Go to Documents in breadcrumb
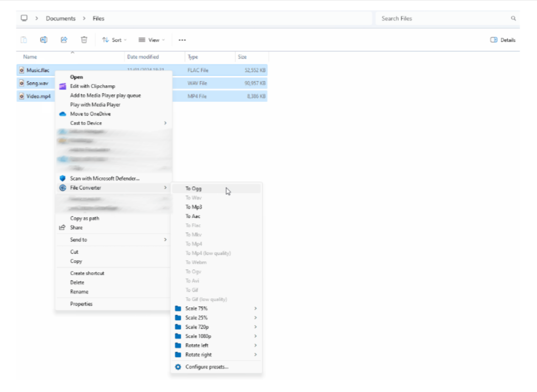The height and width of the screenshot is (392, 537). 61,18
